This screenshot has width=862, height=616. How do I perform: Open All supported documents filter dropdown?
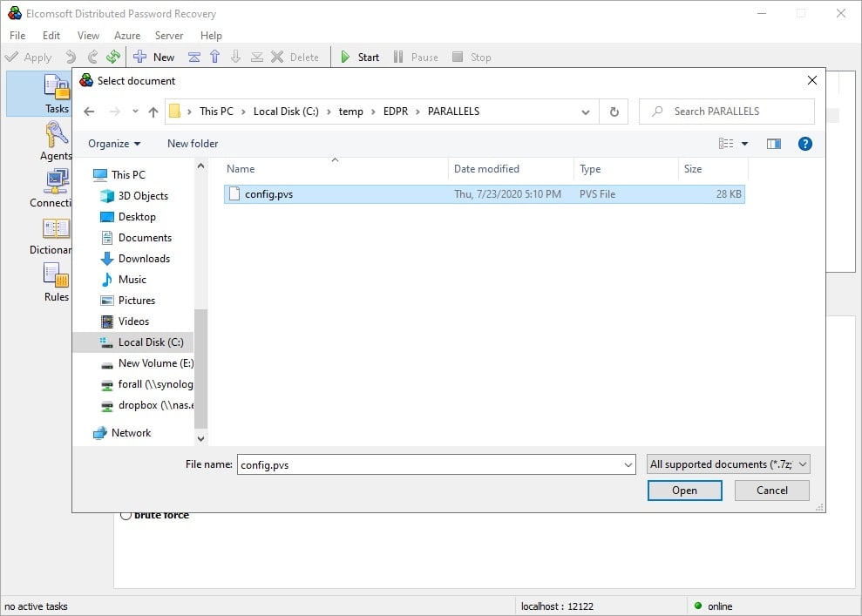pyautogui.click(x=729, y=464)
